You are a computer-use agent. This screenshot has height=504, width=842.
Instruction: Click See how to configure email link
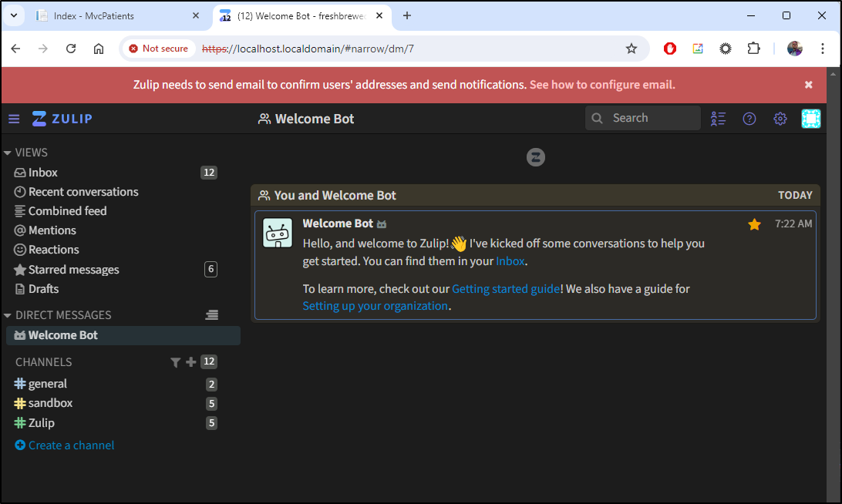coord(602,85)
